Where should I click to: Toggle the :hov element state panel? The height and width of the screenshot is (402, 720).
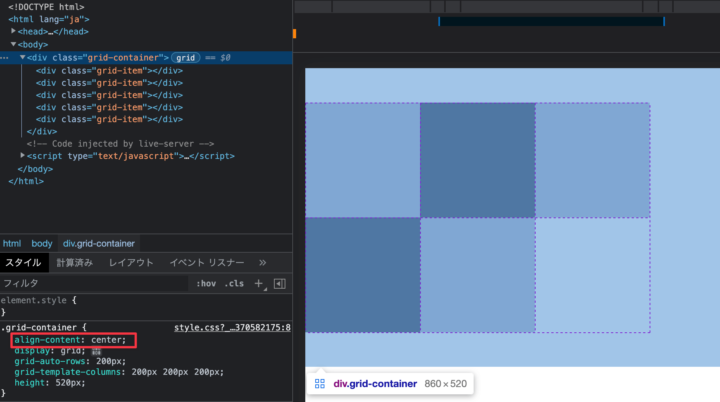pyautogui.click(x=206, y=283)
